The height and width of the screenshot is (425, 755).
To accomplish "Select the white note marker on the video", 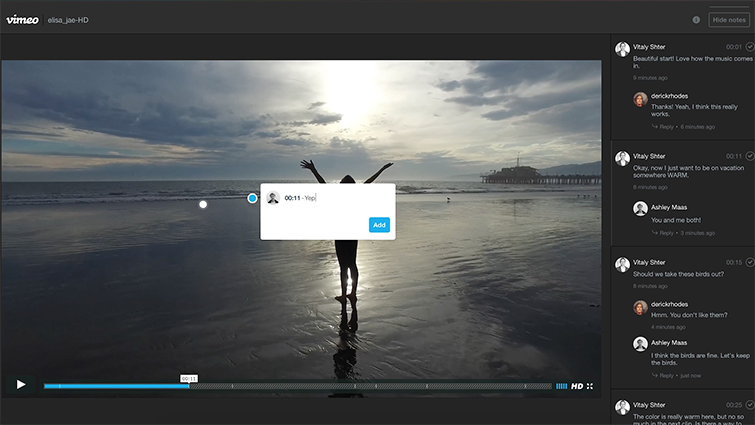I will [203, 204].
